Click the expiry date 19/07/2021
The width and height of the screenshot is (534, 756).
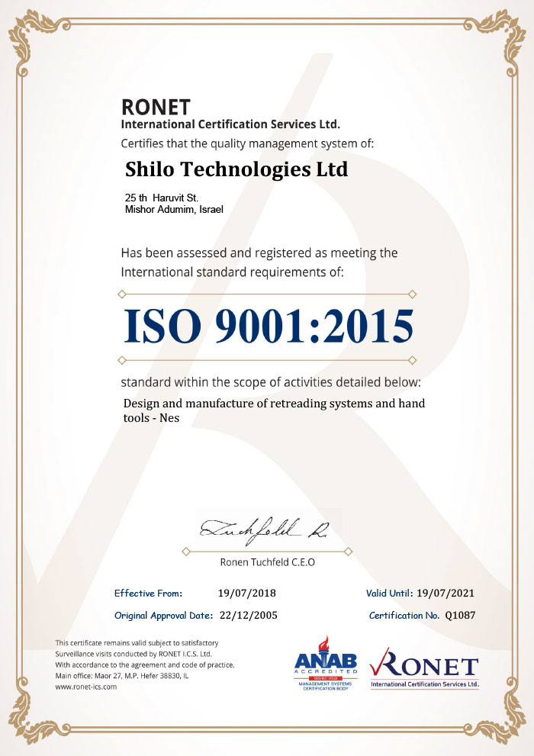pyautogui.click(x=446, y=593)
